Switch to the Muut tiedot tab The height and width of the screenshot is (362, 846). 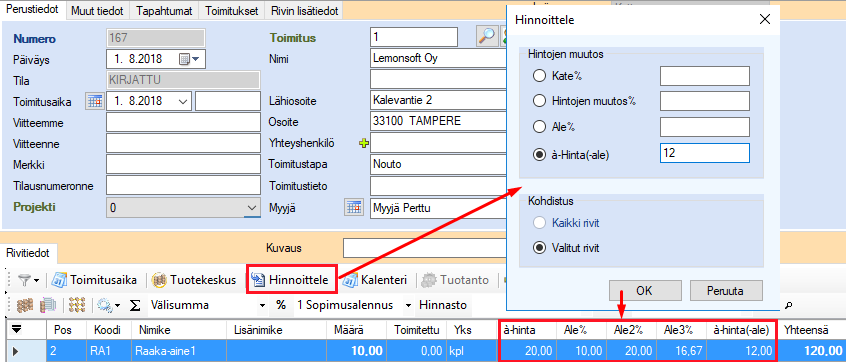coord(97,11)
